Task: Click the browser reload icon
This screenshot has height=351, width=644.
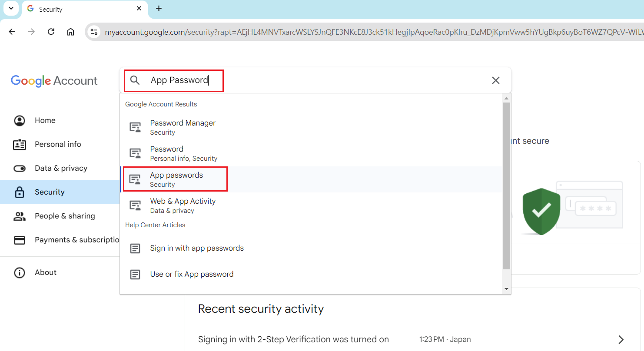Action: [x=51, y=32]
